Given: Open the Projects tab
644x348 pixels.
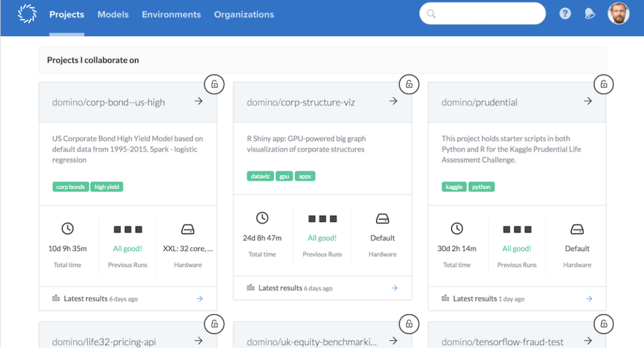Looking at the screenshot, I should pos(66,15).
